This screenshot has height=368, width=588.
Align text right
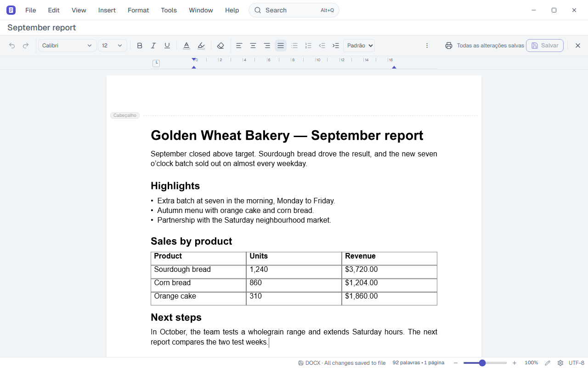267,46
